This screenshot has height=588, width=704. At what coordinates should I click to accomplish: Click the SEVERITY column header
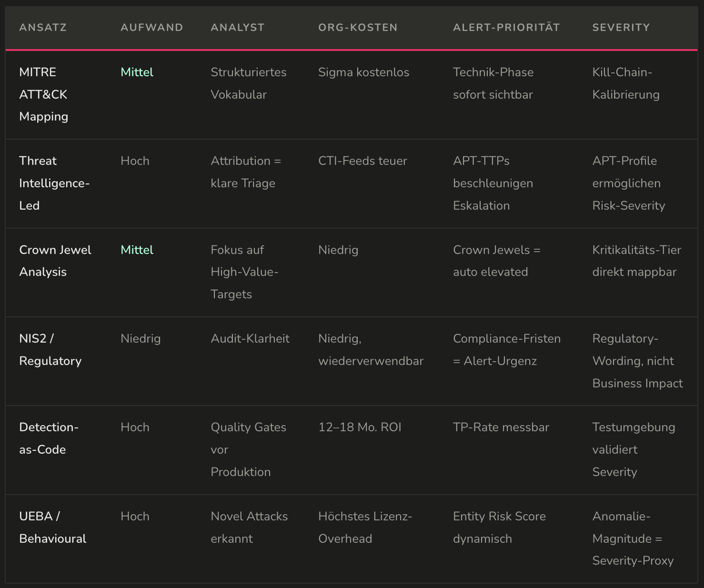(x=621, y=28)
